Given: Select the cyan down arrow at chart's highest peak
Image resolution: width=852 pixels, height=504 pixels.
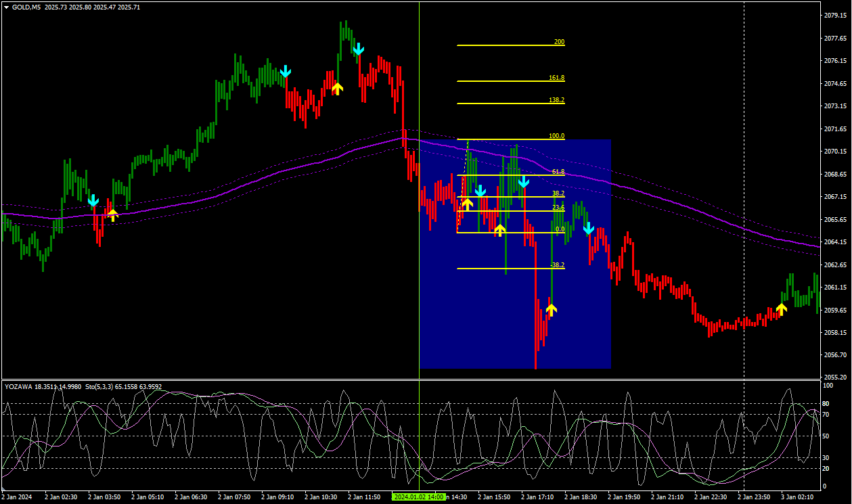Looking at the screenshot, I should click(358, 49).
